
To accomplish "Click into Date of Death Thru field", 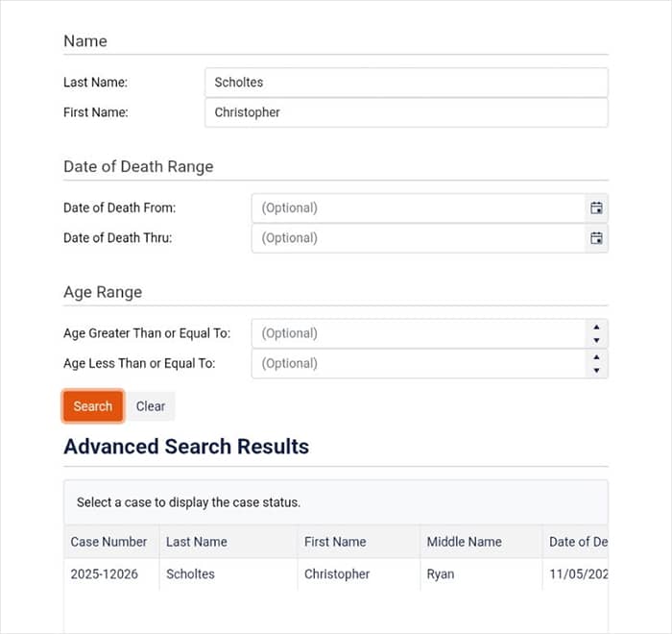I will pyautogui.click(x=418, y=238).
